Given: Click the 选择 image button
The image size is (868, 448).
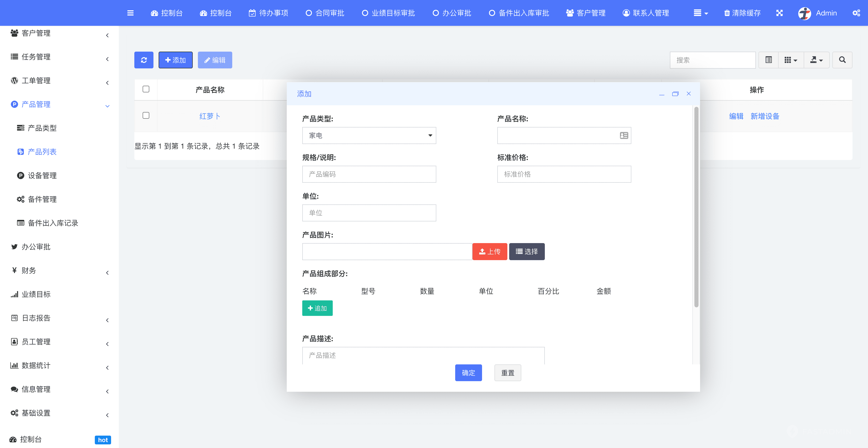Looking at the screenshot, I should click(527, 251).
